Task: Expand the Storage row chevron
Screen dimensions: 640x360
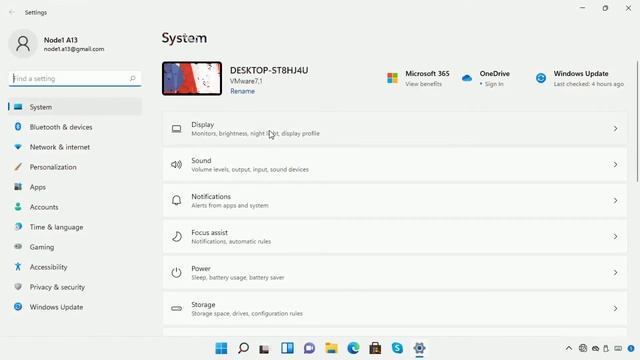Action: (x=615, y=309)
